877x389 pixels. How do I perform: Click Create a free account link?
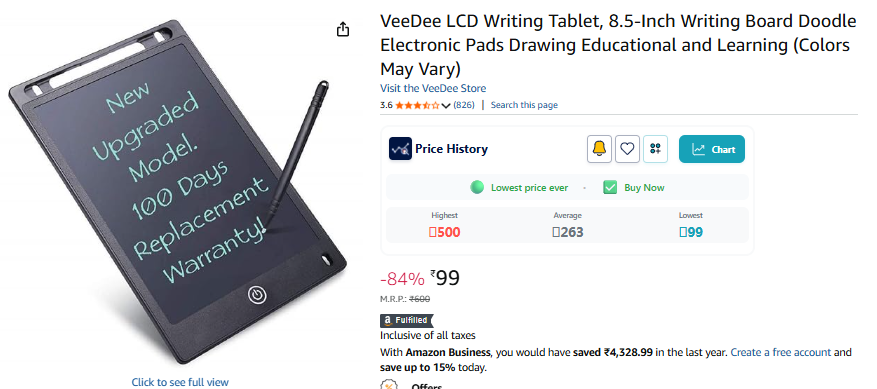point(781,353)
